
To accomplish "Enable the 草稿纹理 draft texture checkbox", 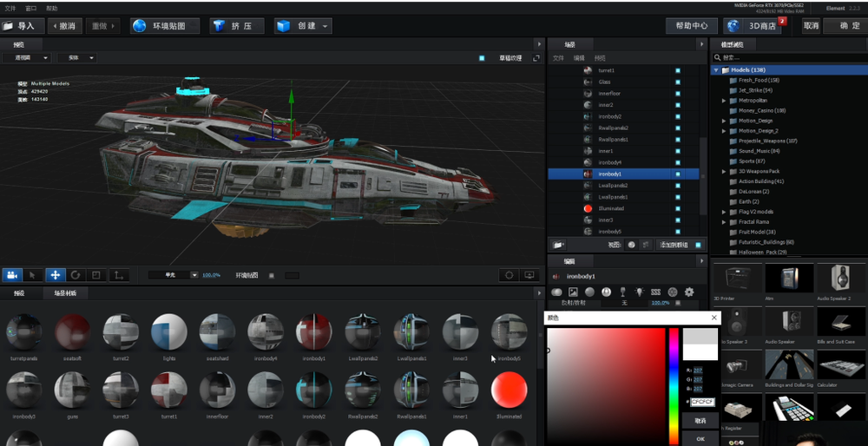I will coord(482,58).
